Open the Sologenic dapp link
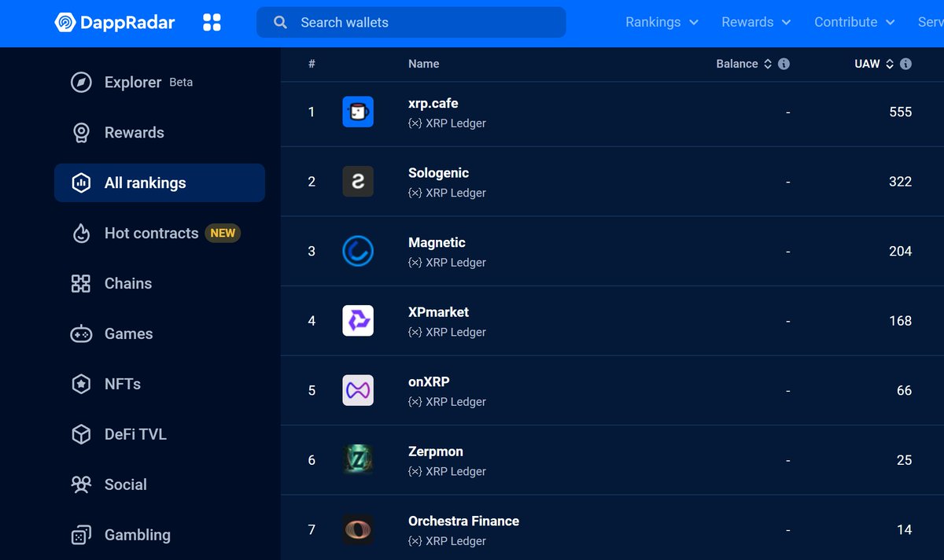This screenshot has height=560, width=944. [x=438, y=173]
